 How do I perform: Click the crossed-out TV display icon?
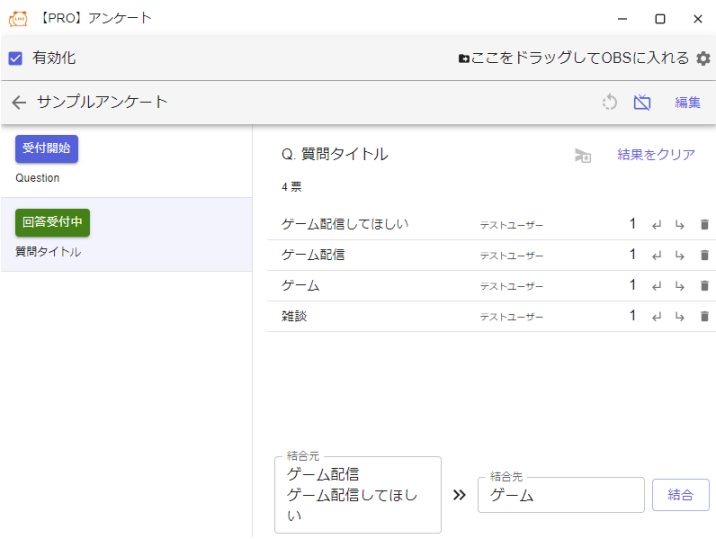pyautogui.click(x=642, y=102)
